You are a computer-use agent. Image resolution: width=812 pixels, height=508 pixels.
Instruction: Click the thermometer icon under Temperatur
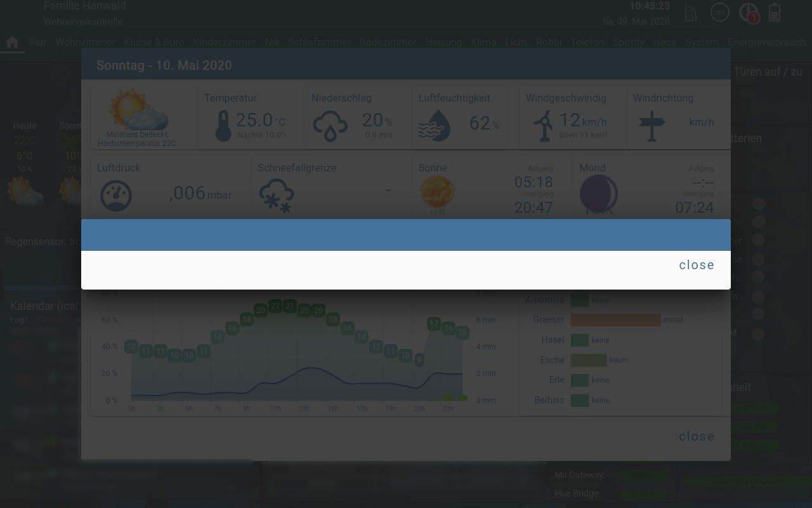click(223, 125)
